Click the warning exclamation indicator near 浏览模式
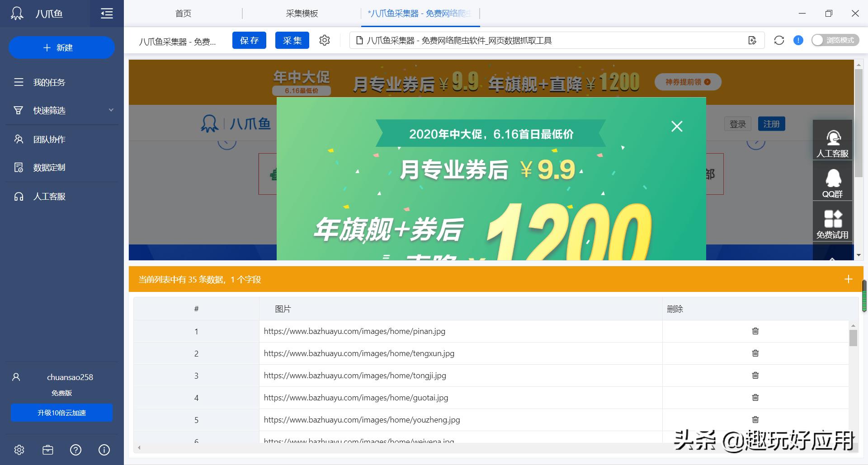This screenshot has height=465, width=868. [x=798, y=40]
